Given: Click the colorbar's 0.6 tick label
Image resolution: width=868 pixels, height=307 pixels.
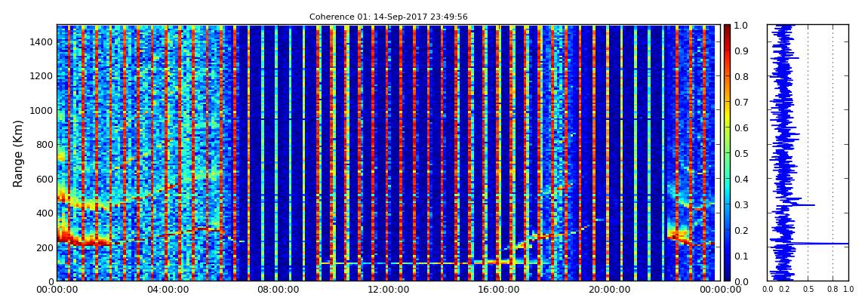Looking at the screenshot, I should (x=741, y=127).
